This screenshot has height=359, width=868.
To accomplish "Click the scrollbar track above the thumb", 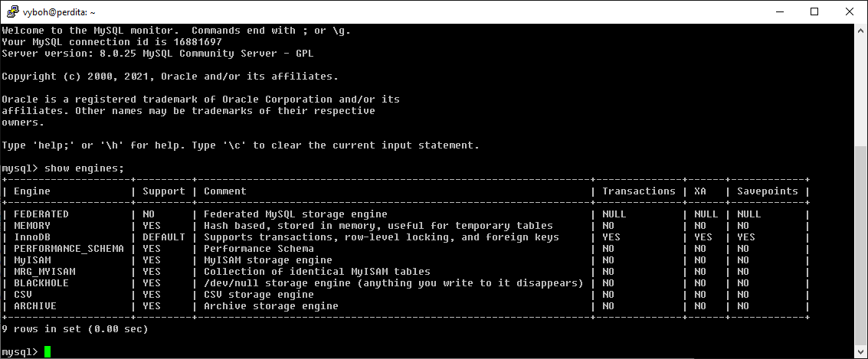I will point(861,90).
